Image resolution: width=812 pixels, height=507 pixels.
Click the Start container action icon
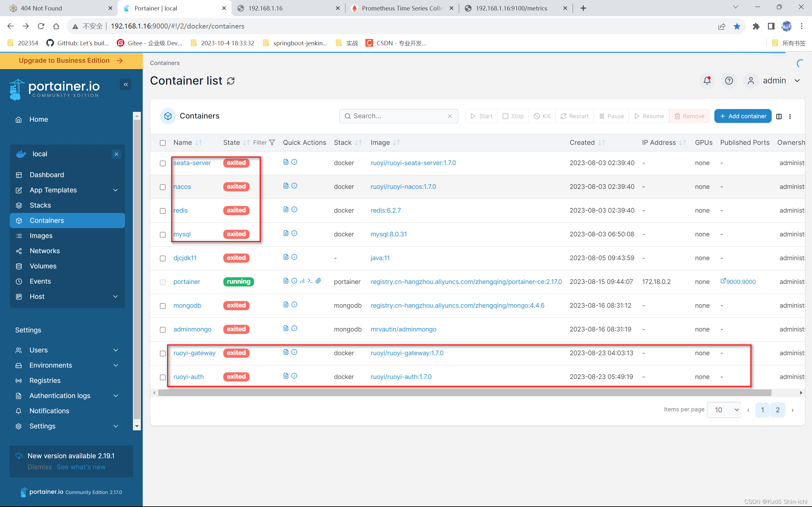tap(480, 116)
